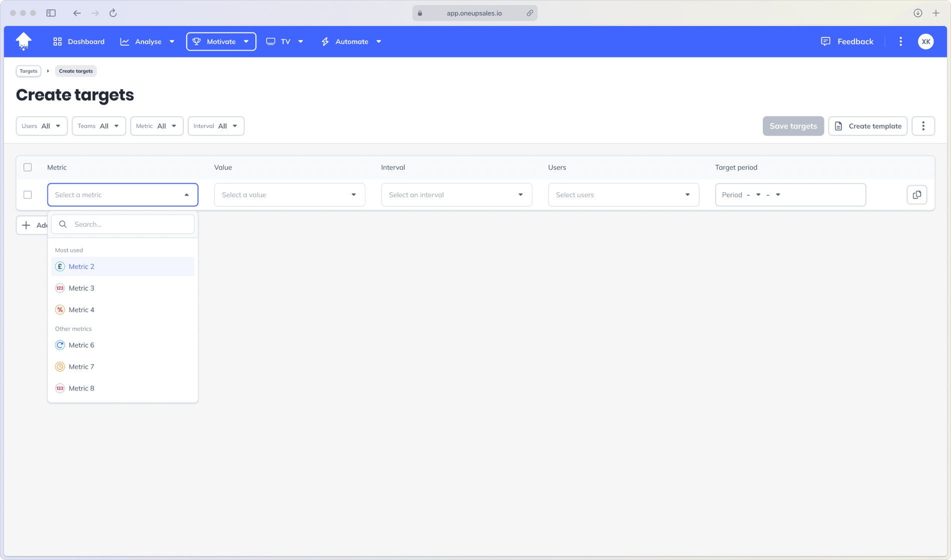Click the Create targets breadcrumb
951x560 pixels.
[x=76, y=71]
